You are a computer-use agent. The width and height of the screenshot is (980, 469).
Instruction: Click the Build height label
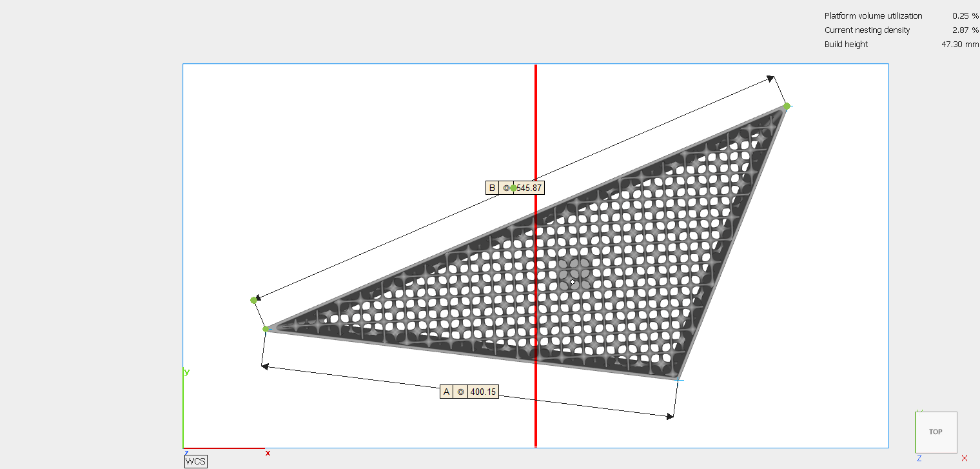coord(846,45)
